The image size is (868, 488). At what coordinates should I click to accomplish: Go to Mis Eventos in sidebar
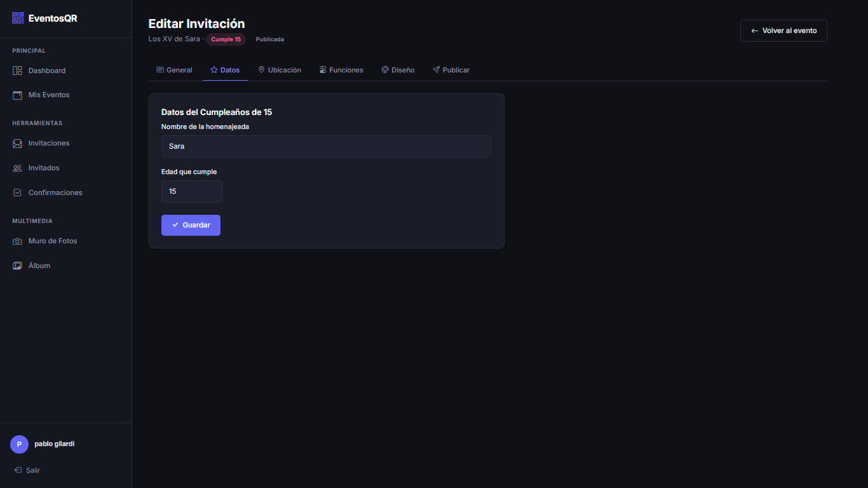coord(48,95)
